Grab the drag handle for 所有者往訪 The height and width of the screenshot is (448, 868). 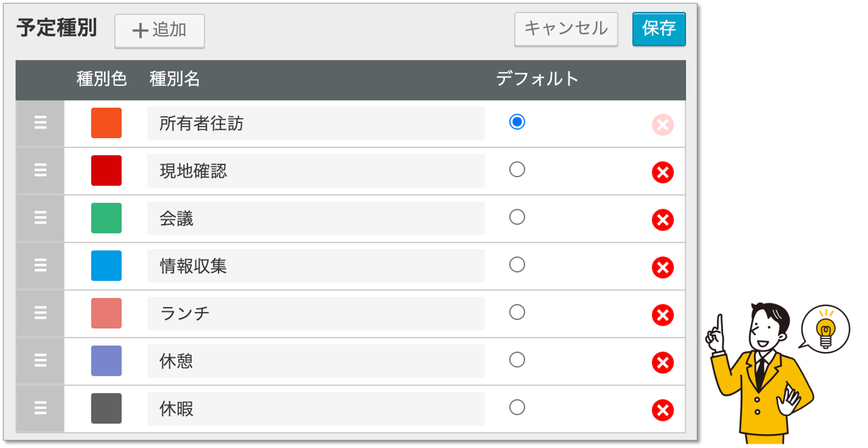[x=40, y=123]
